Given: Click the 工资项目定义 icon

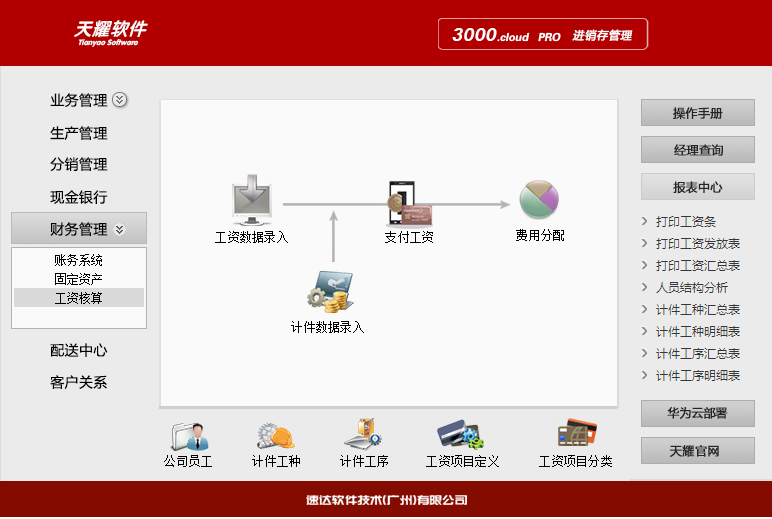Looking at the screenshot, I should coord(461,436).
